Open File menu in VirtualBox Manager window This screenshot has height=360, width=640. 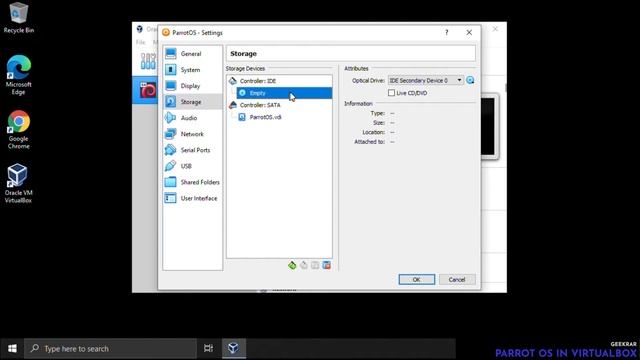pos(140,42)
